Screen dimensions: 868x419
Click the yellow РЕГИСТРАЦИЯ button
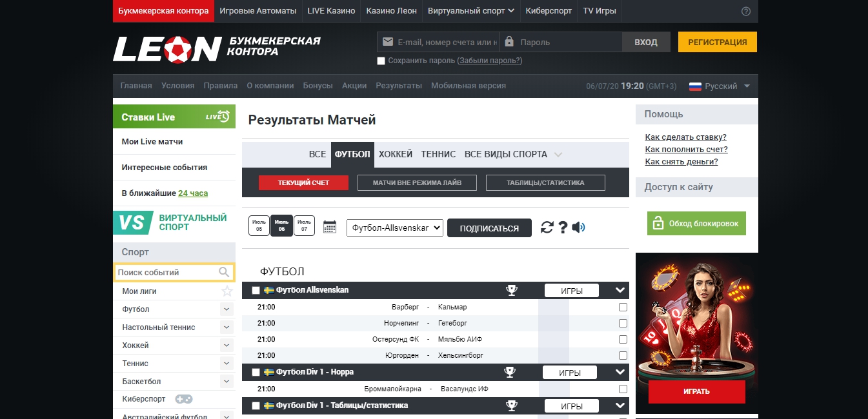point(718,42)
